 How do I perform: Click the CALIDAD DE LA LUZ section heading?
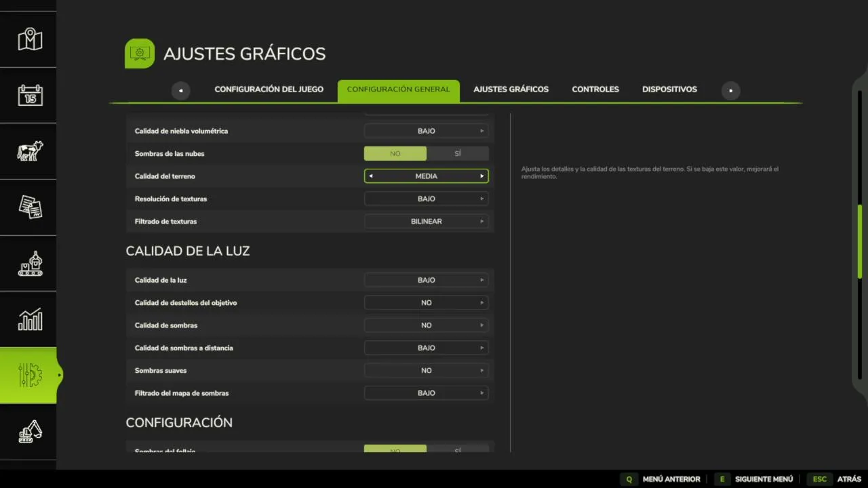188,251
